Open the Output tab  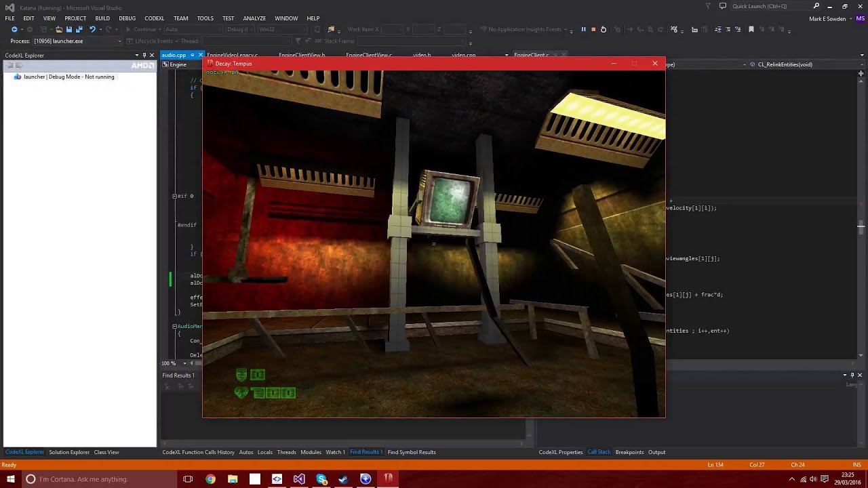[x=656, y=452]
